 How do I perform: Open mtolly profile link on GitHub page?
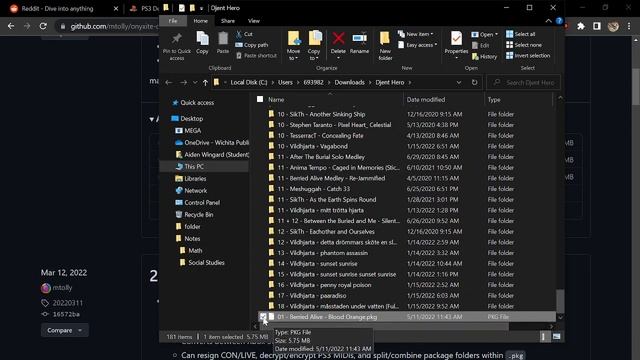[62, 288]
